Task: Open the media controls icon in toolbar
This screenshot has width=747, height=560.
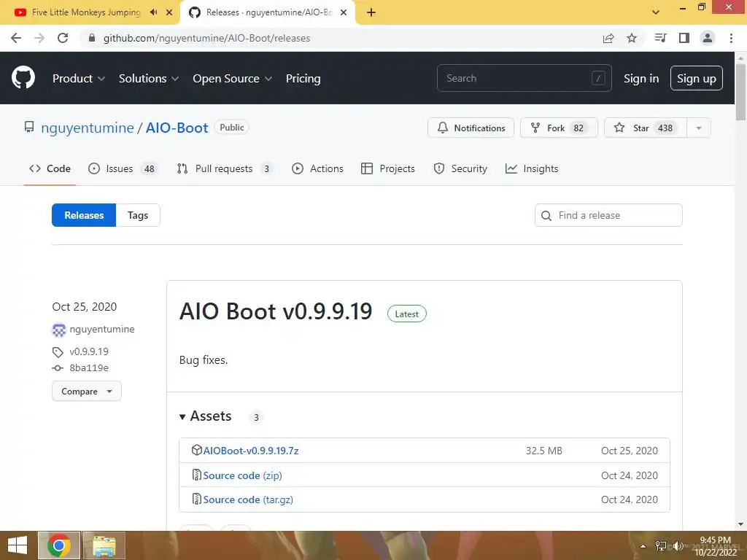Action: click(x=660, y=38)
